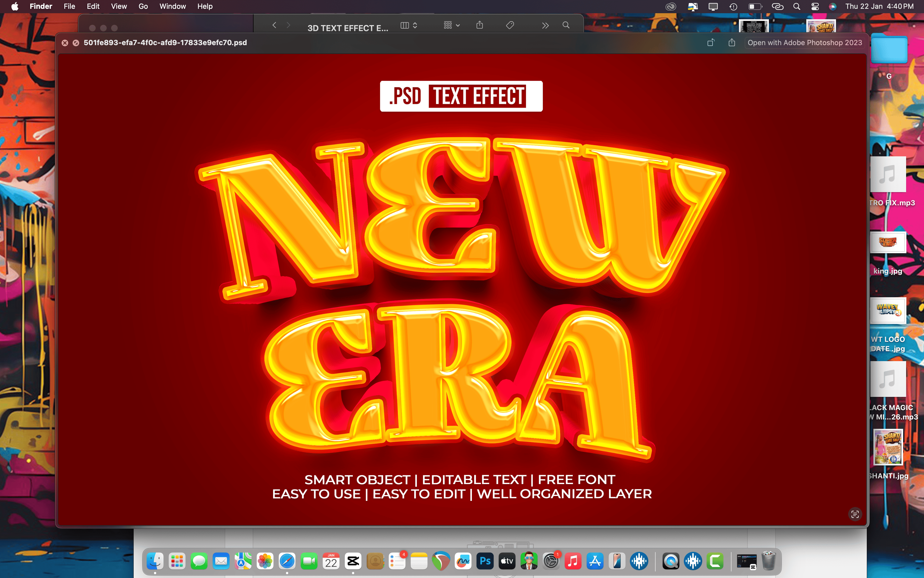Launch CapCut from the Dock
The width and height of the screenshot is (924, 578).
point(353,561)
